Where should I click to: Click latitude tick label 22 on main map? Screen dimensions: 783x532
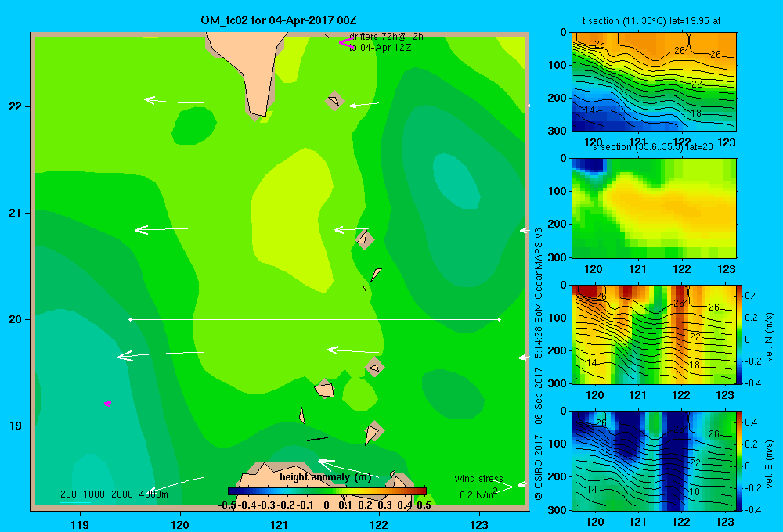(16, 106)
